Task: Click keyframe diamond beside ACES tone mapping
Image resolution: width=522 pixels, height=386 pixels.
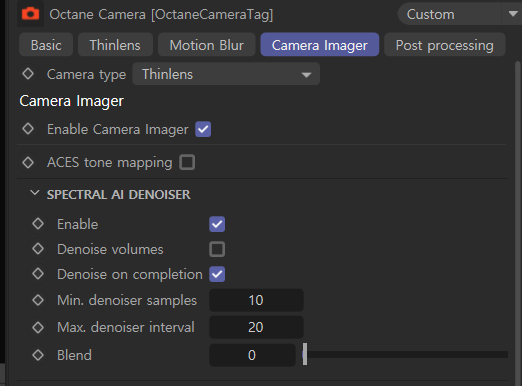Action: 28,162
